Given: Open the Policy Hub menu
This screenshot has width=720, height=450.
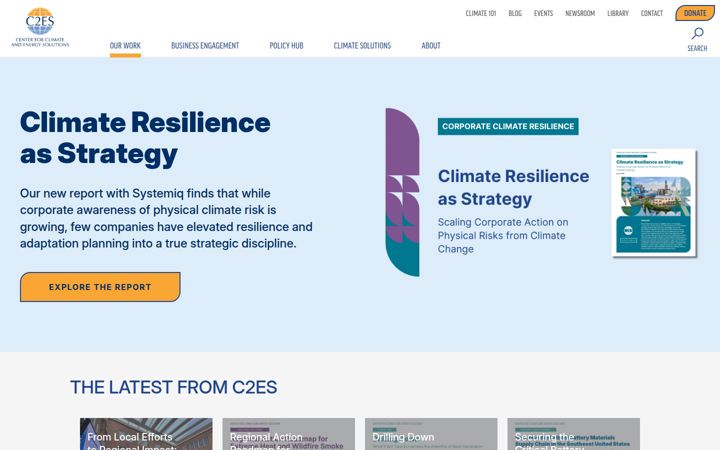Looking at the screenshot, I should [x=286, y=45].
